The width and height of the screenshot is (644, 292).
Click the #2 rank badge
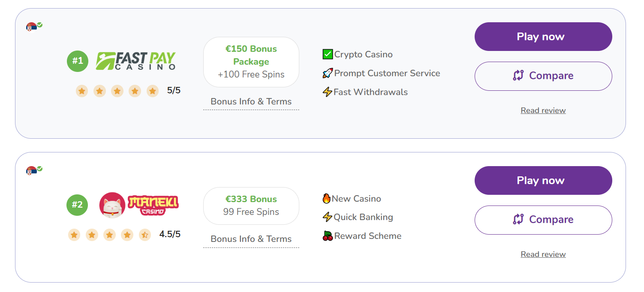(77, 205)
